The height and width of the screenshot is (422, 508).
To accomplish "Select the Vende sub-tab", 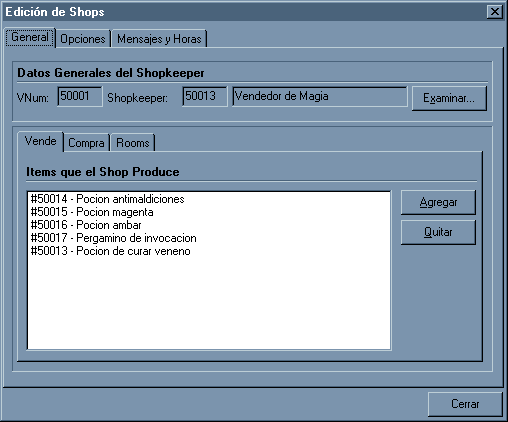I will 40,141.
